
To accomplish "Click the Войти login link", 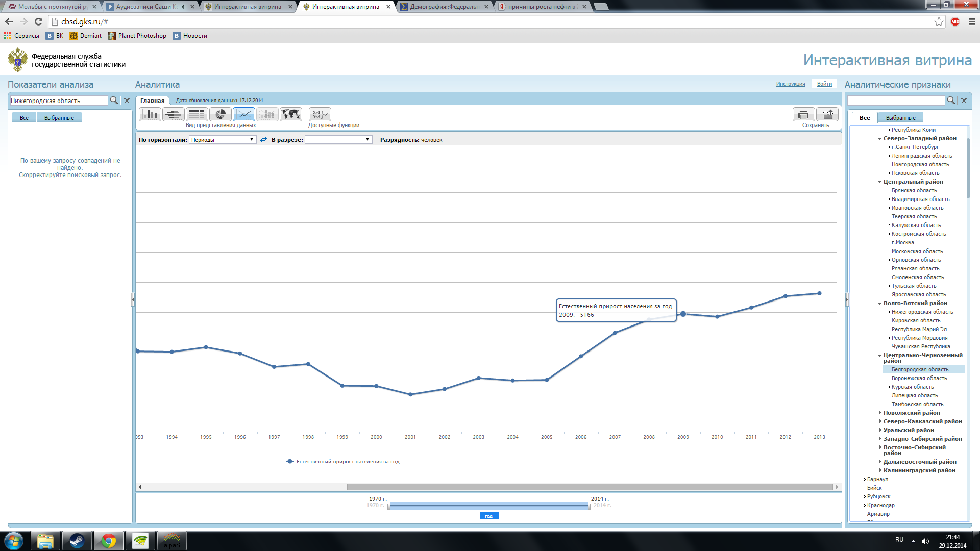I will tap(824, 84).
